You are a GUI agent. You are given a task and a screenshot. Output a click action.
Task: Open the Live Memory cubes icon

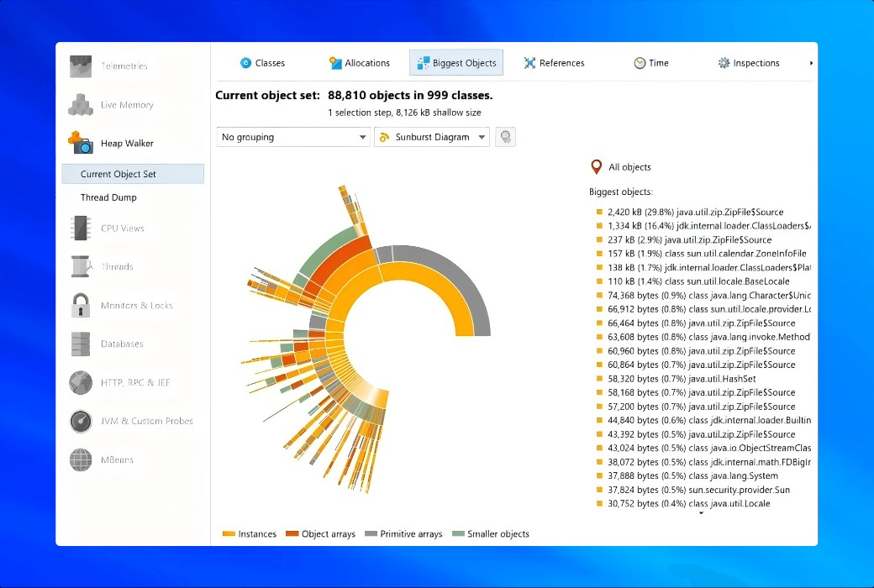pos(81,105)
